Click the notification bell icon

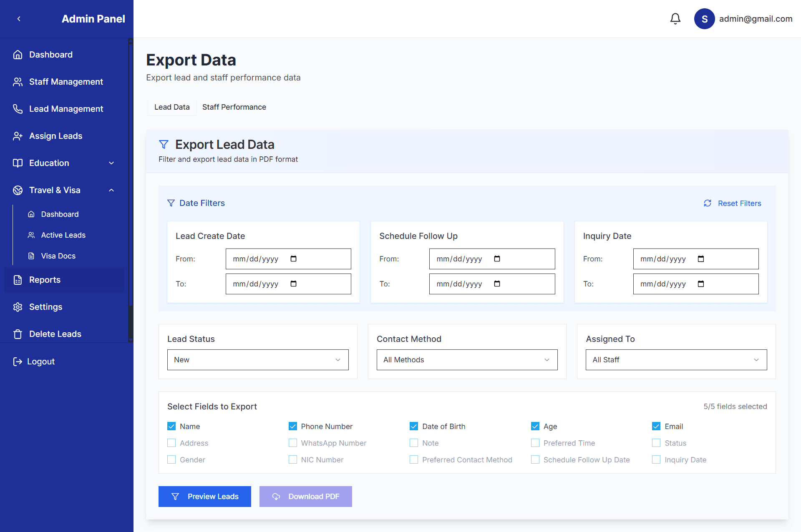coord(675,19)
